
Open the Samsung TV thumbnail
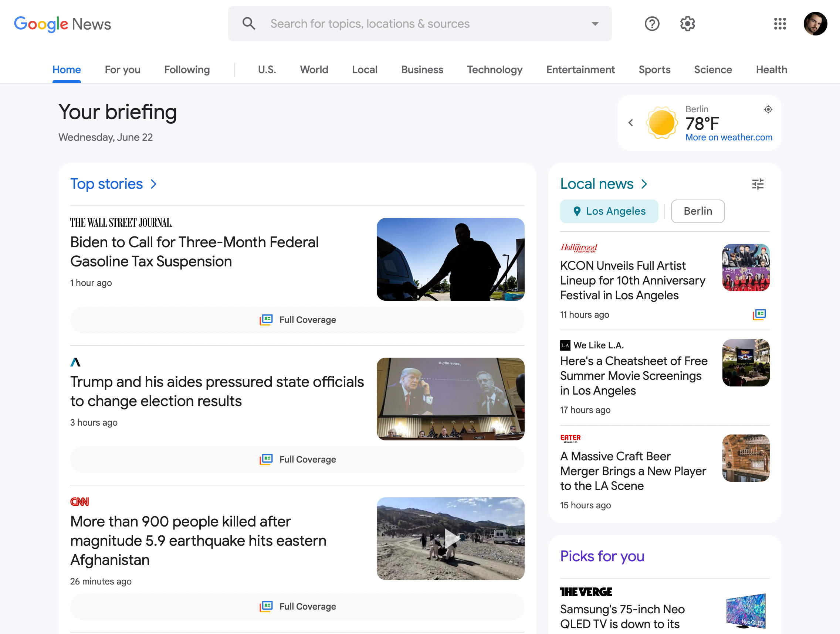(x=746, y=611)
